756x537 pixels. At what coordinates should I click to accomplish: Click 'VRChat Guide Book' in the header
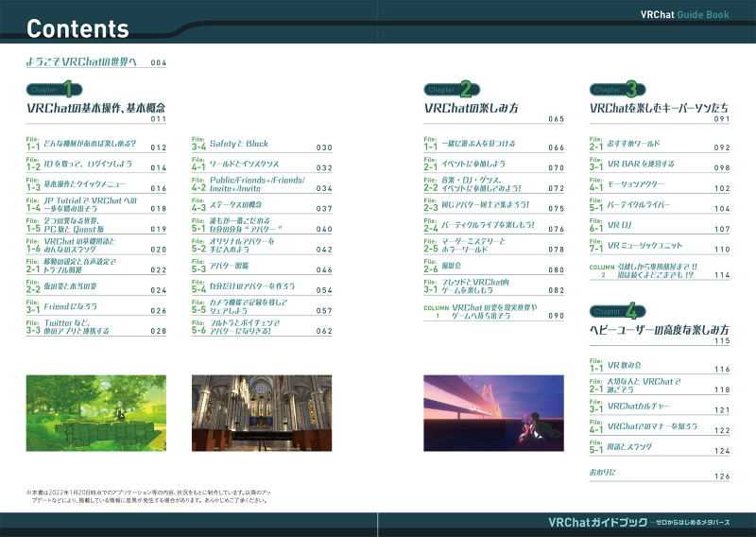pyautogui.click(x=684, y=14)
